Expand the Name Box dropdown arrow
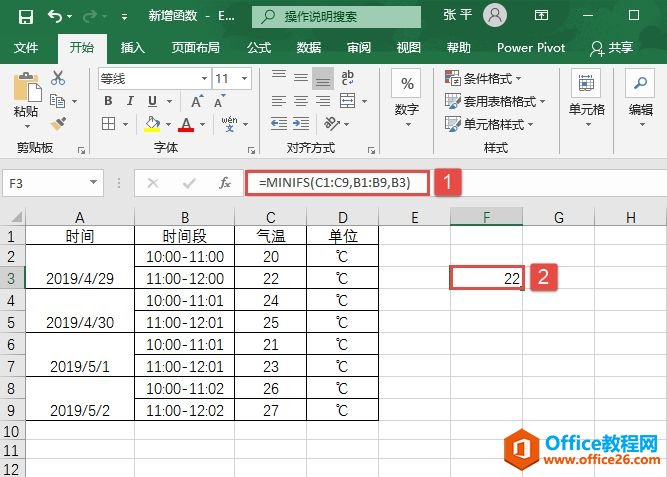667x477 pixels. click(93, 183)
